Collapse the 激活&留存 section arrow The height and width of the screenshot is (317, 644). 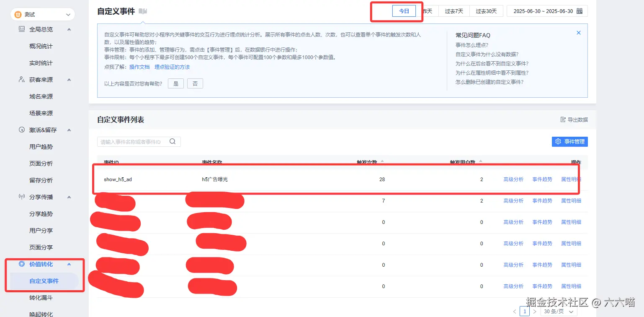pyautogui.click(x=69, y=130)
